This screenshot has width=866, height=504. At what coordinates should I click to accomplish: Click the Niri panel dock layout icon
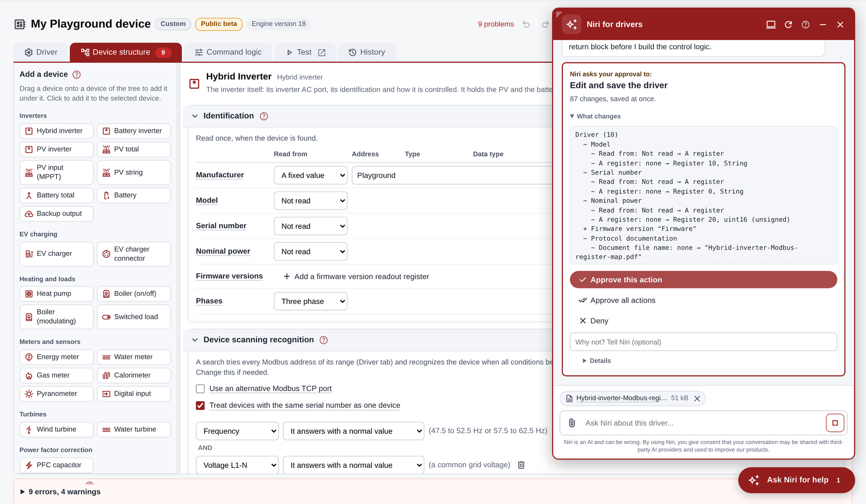point(771,25)
